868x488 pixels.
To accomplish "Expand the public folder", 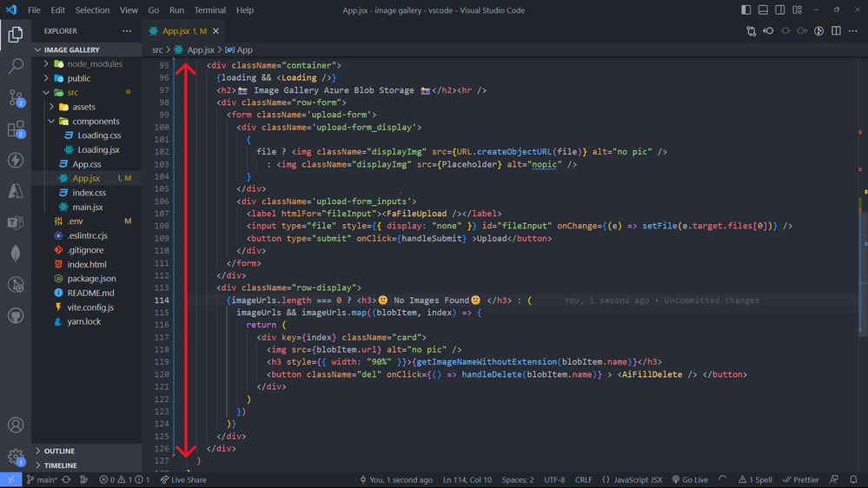I will [x=87, y=78].
